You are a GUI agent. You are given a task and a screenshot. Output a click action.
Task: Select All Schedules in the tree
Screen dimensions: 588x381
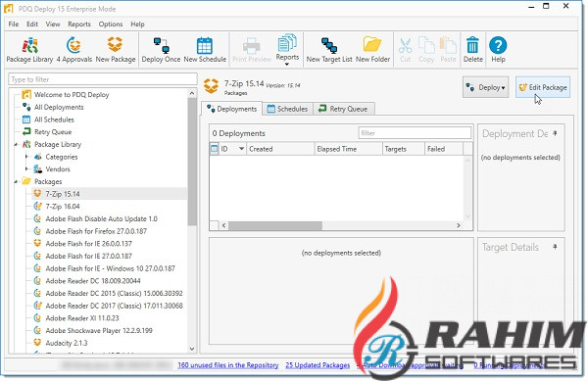tap(54, 119)
